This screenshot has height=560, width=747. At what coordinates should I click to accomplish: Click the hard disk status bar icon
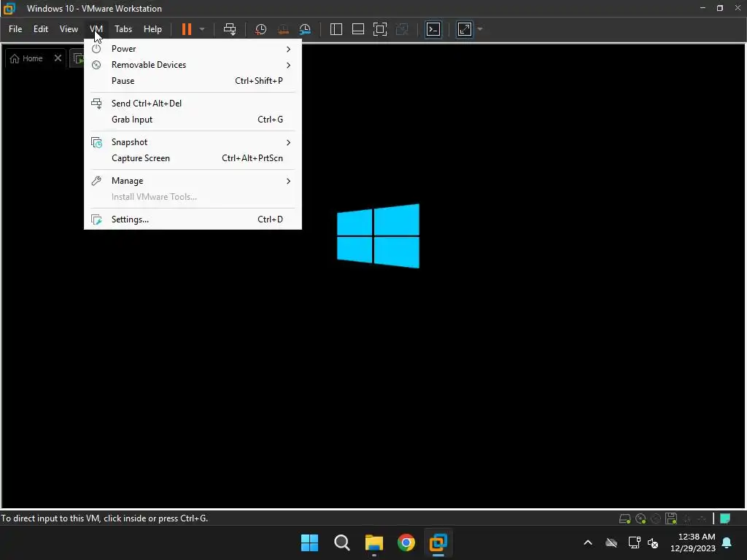[x=624, y=518]
